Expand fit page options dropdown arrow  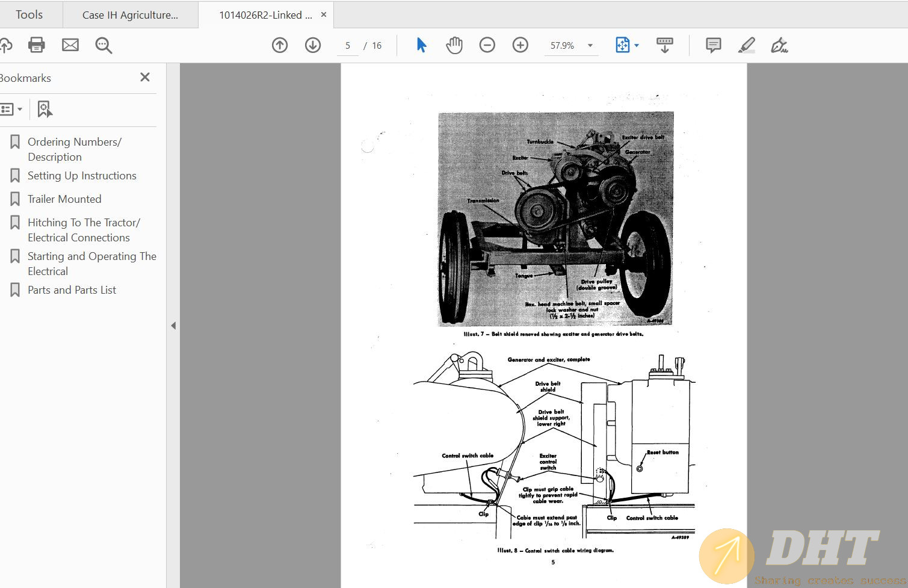[637, 45]
